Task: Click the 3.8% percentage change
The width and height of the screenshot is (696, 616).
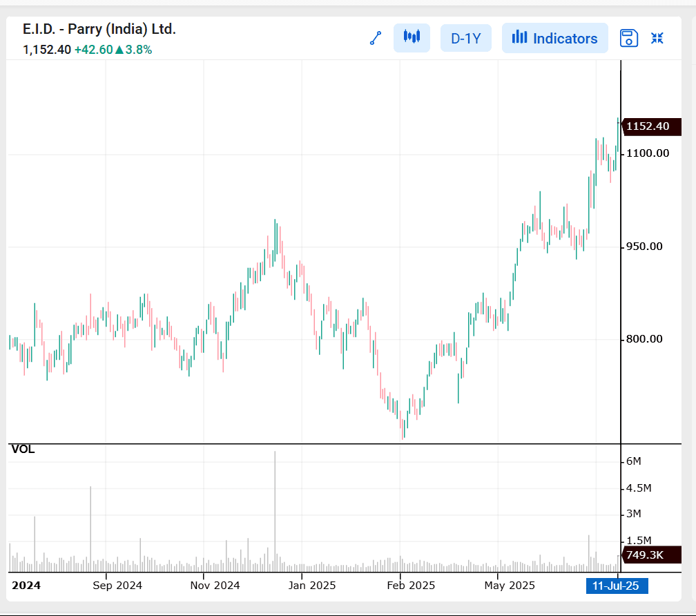Action: tap(139, 50)
